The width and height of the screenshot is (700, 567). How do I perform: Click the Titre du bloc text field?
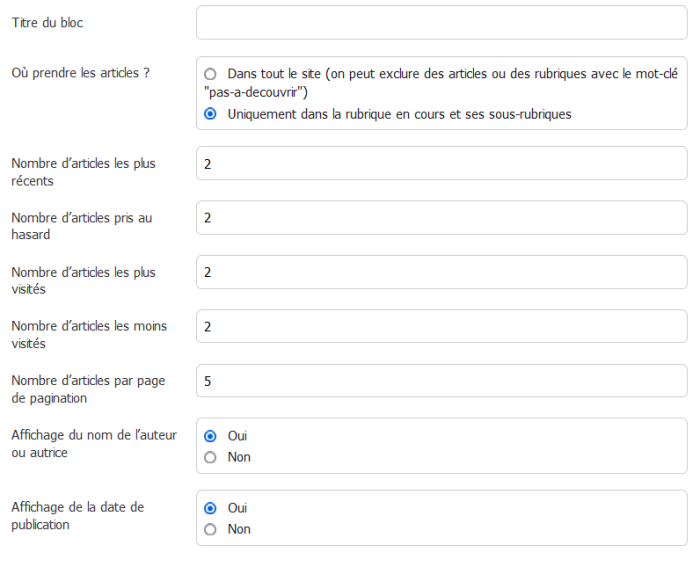click(x=441, y=22)
